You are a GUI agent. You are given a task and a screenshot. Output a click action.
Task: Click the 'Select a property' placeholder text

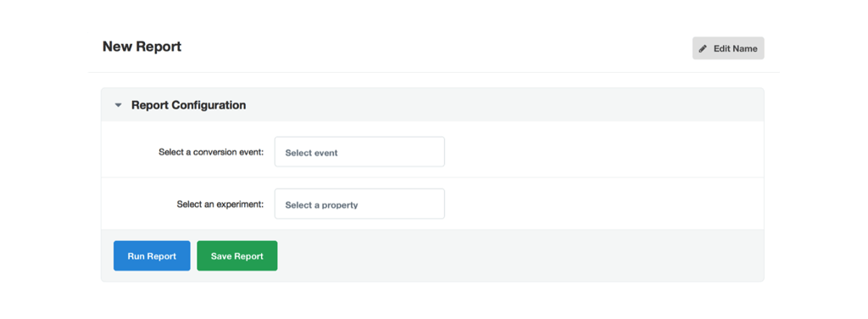(x=321, y=205)
